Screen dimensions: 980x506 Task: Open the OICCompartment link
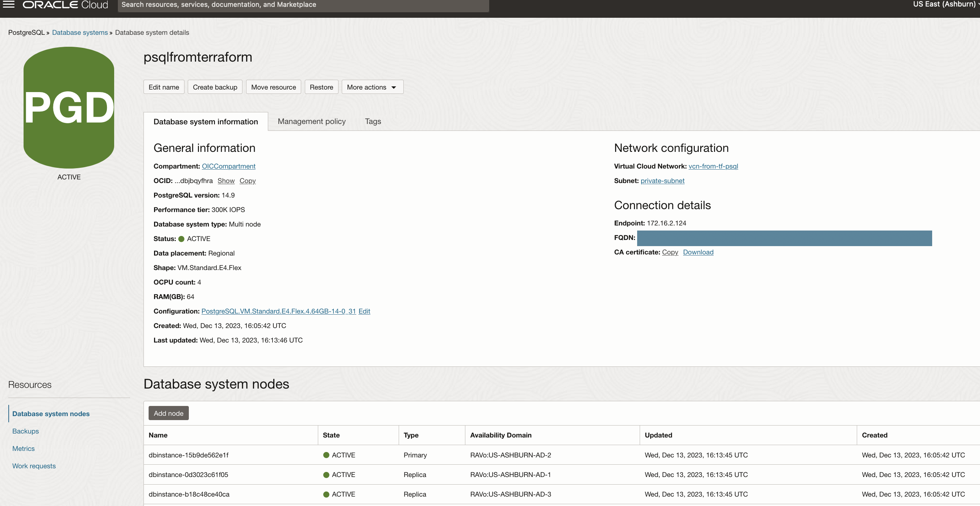tap(228, 166)
